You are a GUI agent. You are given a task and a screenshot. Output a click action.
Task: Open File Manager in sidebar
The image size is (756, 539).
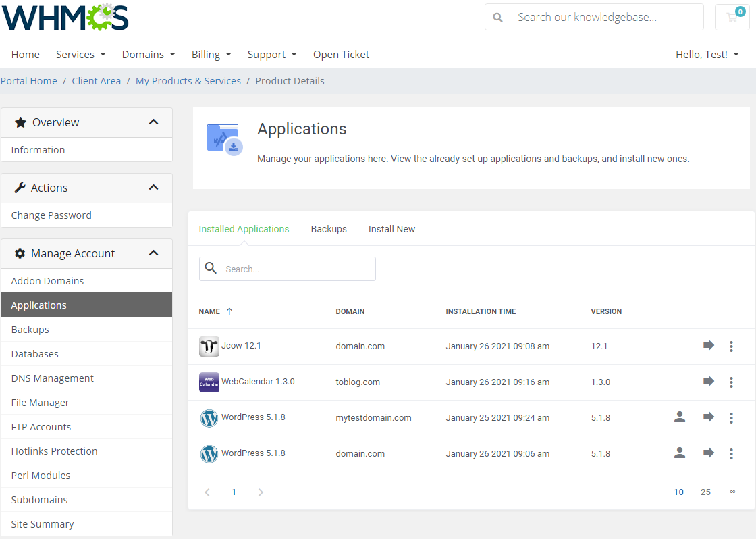(87, 403)
